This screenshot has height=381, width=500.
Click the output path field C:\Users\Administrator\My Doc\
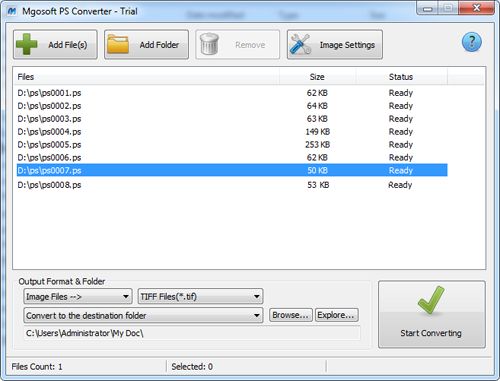tap(192, 333)
